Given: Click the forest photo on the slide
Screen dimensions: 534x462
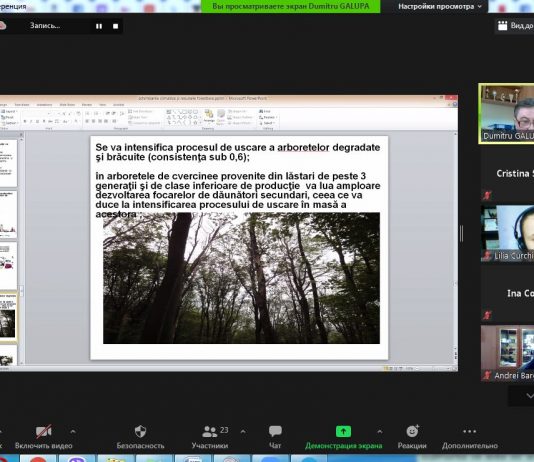Looking at the screenshot, I should coord(241,278).
